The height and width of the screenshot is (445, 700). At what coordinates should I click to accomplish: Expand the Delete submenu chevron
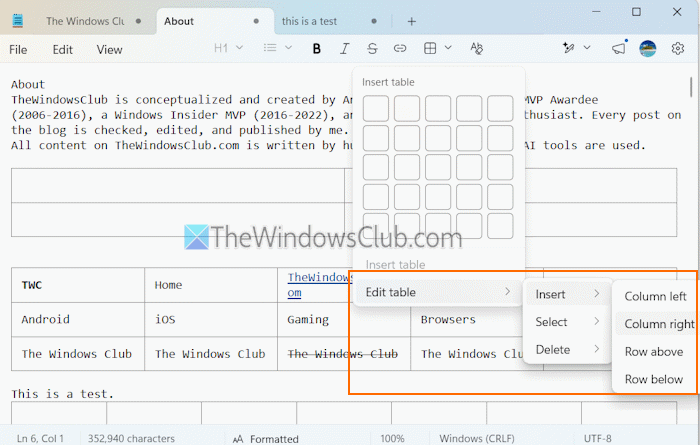coord(597,349)
